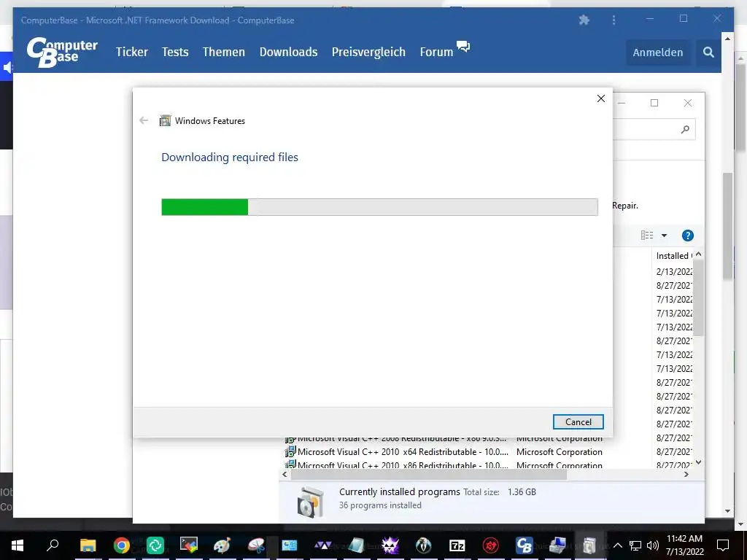Click the scissors snipping taskbar icon

pos(256,545)
